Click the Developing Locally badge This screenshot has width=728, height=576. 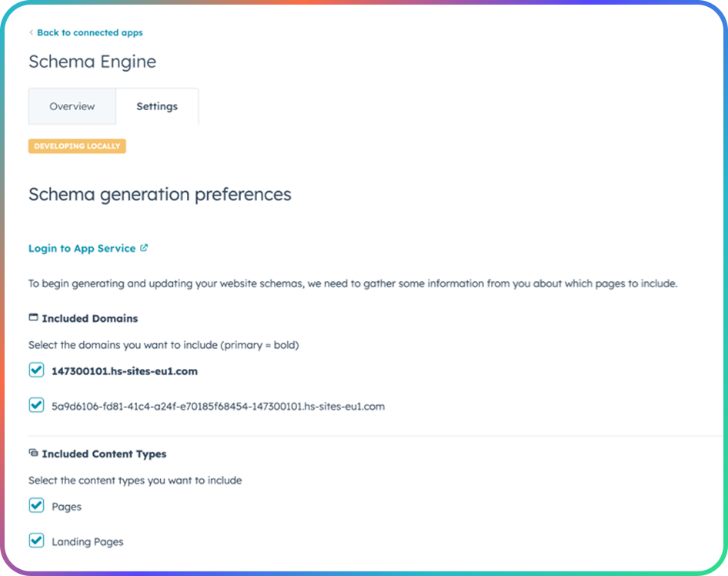point(77,146)
